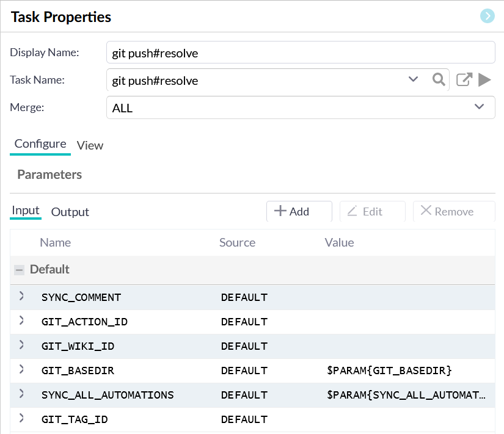The image size is (504, 434).
Task: Collapse the Default parameter group
Action: tap(20, 270)
